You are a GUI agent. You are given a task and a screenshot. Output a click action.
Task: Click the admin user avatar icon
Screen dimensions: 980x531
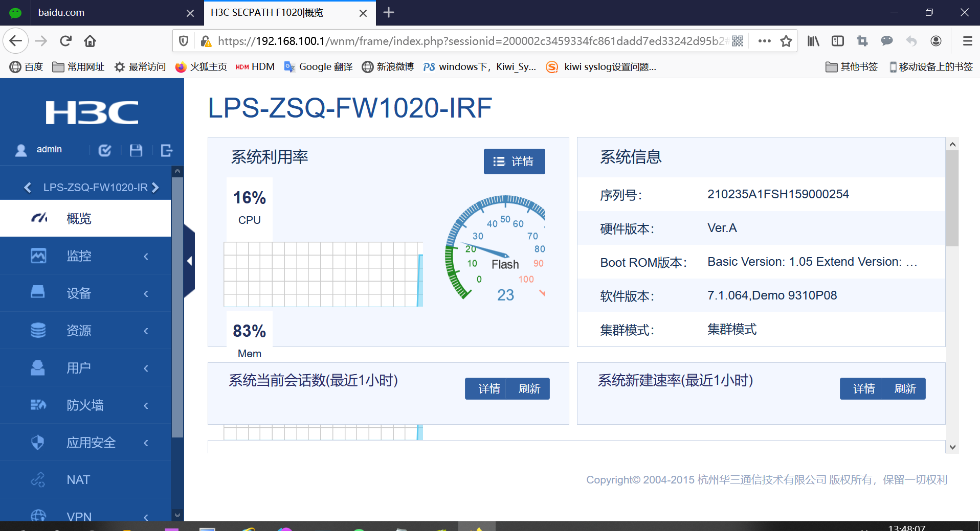pyautogui.click(x=21, y=150)
